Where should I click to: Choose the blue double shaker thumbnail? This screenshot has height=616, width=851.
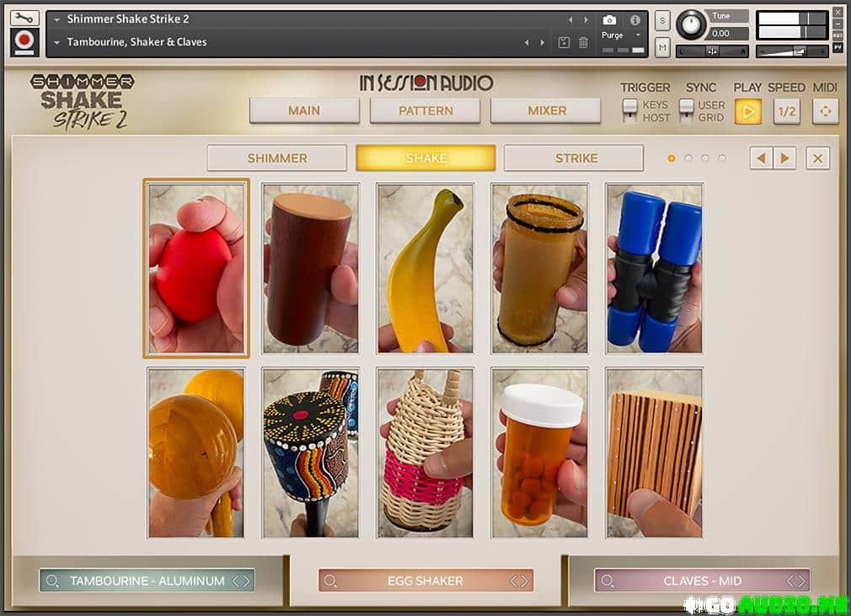coord(655,269)
